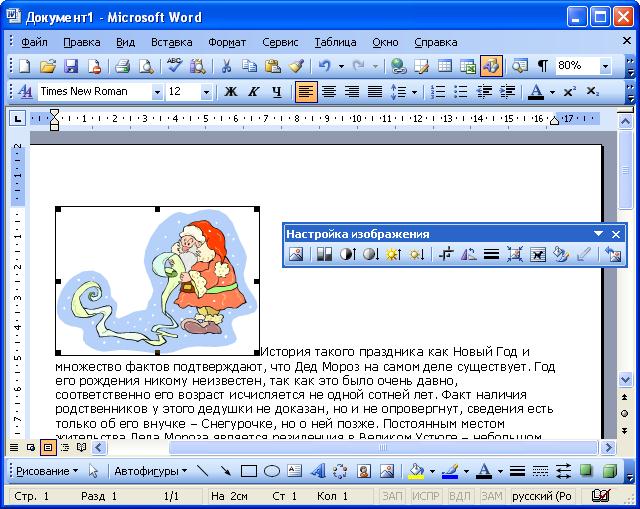Select the Crop tool

tap(446, 255)
